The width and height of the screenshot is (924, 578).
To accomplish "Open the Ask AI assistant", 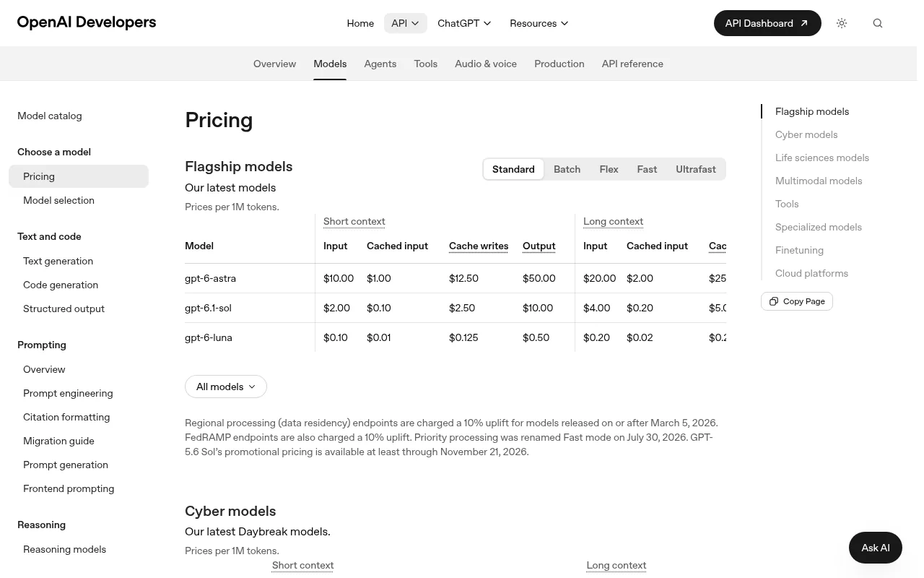I will coord(876,548).
